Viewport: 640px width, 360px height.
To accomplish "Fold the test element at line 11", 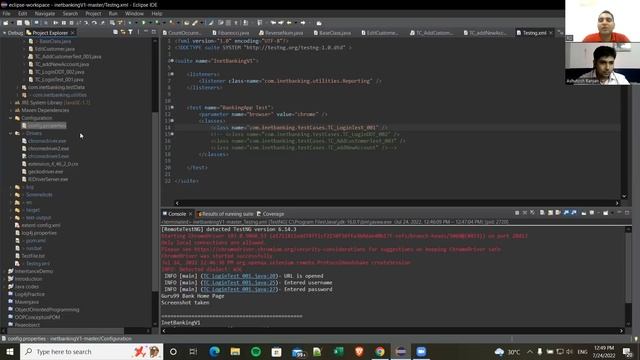I will click(172, 107).
